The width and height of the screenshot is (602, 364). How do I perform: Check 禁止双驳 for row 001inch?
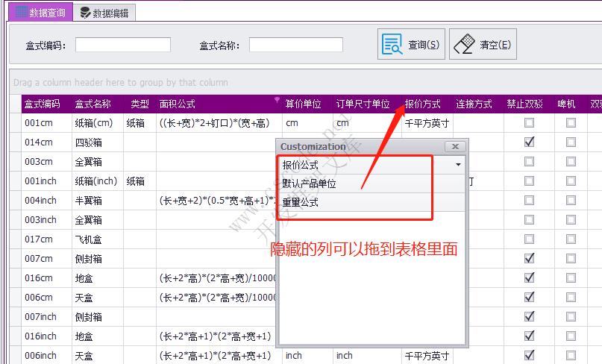[529, 181]
